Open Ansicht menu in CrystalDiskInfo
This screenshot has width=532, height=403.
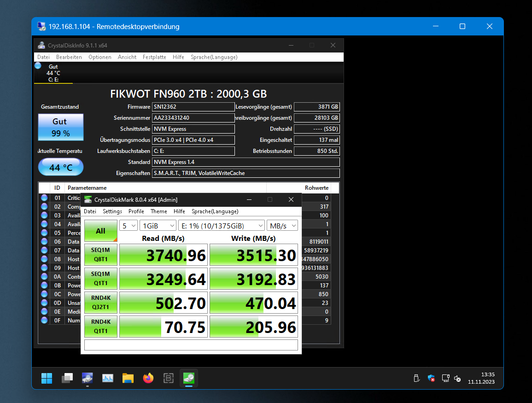[127, 57]
